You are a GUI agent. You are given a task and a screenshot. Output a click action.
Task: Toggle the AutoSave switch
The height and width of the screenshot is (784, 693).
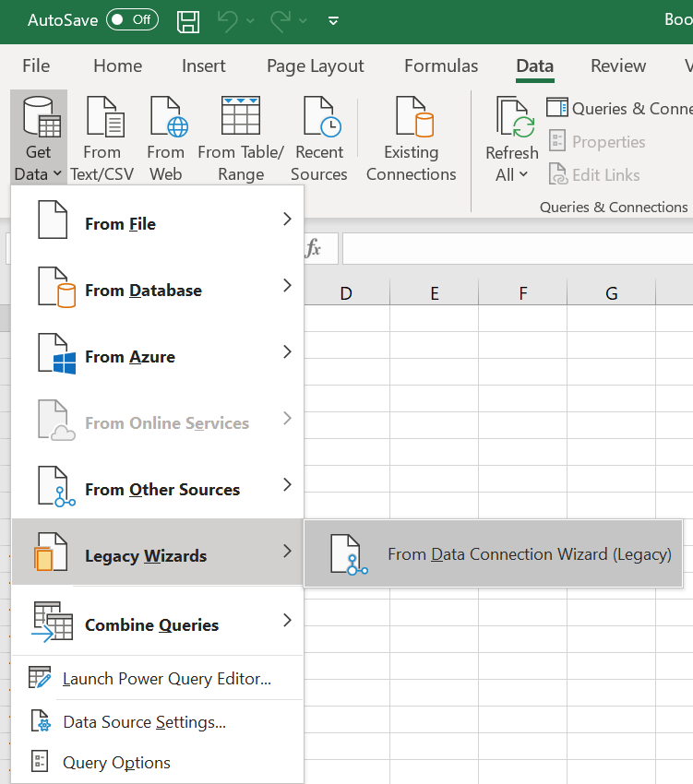[133, 20]
